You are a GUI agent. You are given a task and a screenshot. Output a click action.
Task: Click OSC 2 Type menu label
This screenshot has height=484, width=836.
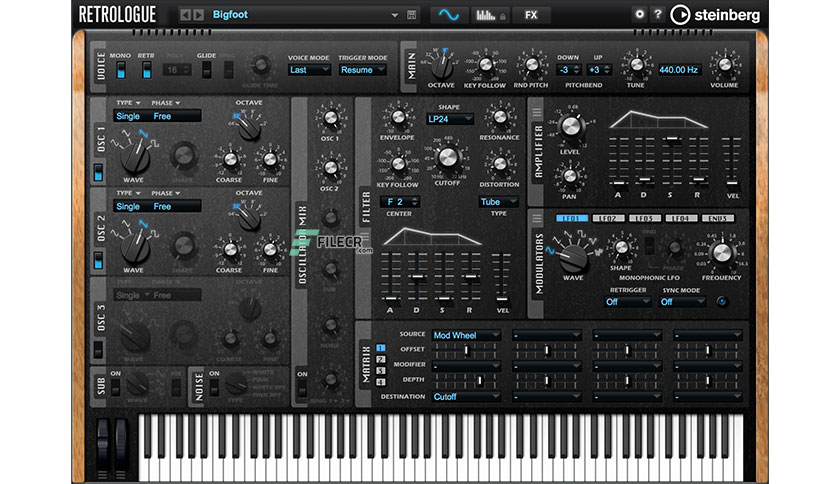coord(128,193)
